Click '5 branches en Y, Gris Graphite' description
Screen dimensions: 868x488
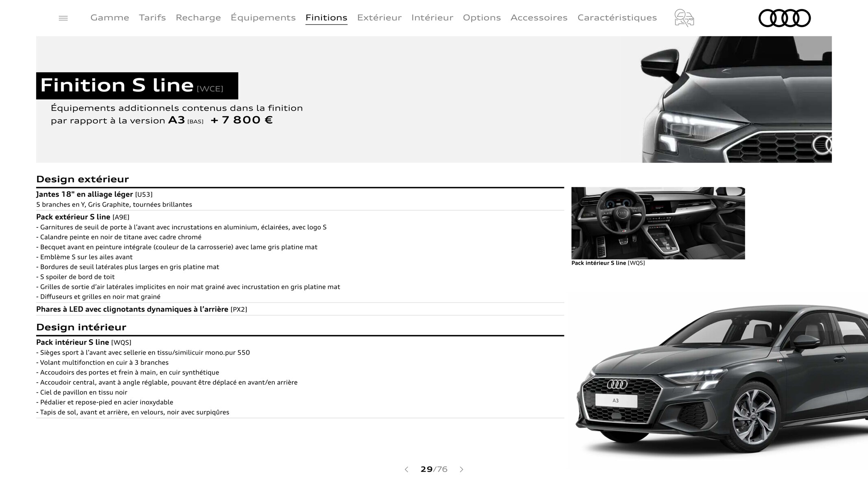click(114, 205)
